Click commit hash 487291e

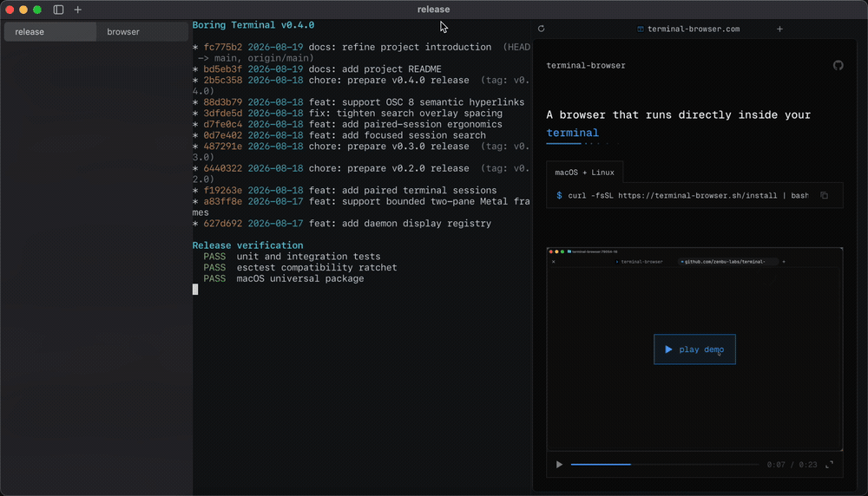click(x=222, y=147)
